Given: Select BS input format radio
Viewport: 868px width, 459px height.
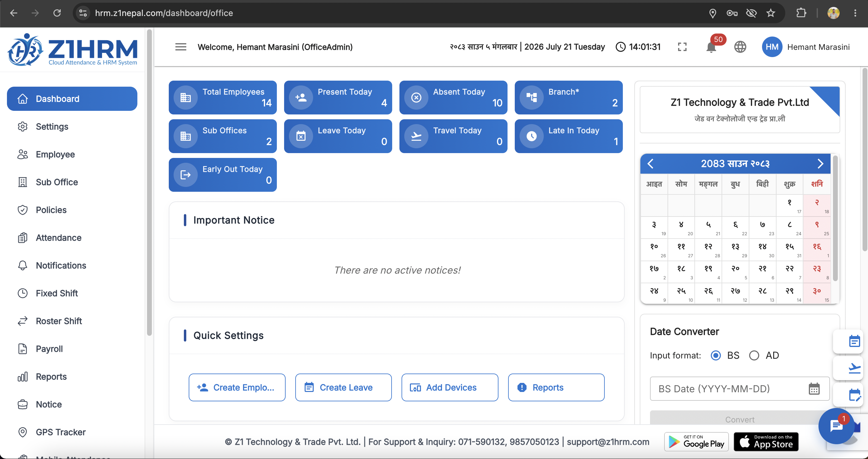Looking at the screenshot, I should tap(716, 355).
